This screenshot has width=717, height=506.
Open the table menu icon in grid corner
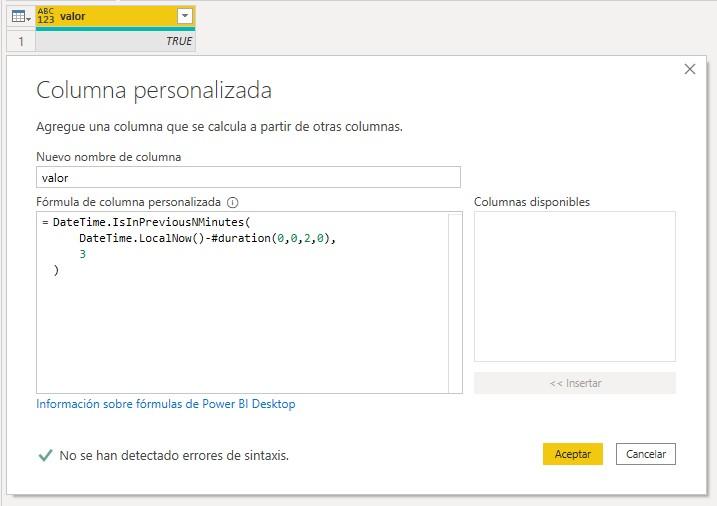[x=21, y=17]
